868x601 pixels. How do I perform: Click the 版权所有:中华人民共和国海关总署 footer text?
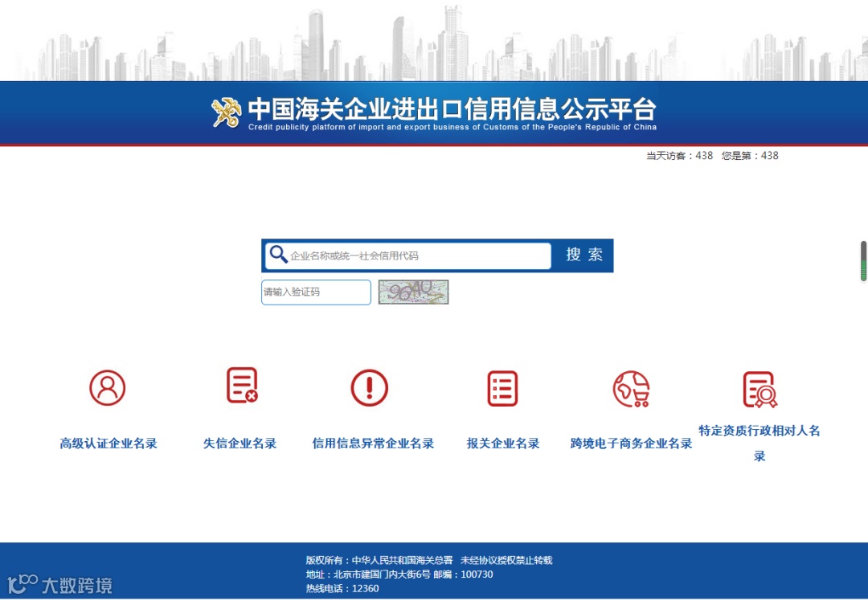379,561
